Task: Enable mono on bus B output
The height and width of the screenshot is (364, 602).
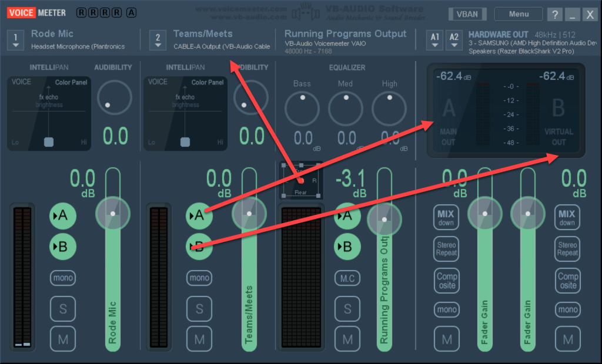Action: click(568, 309)
